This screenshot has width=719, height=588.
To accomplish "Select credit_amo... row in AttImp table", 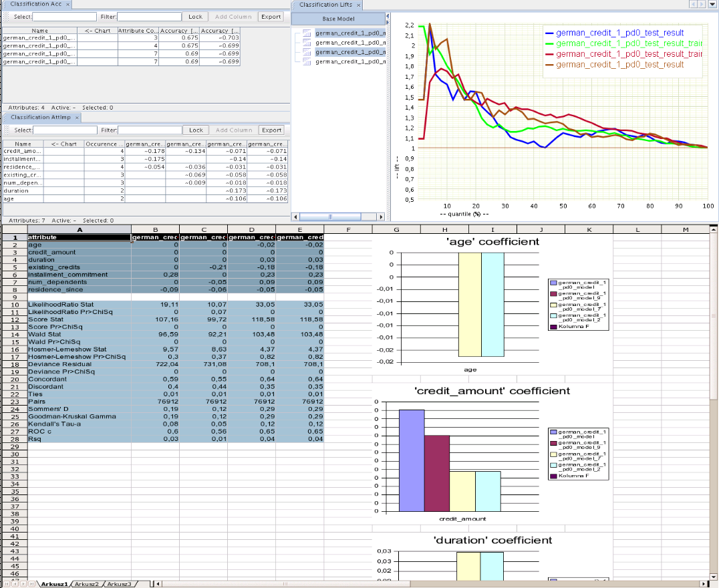I will pos(145,151).
